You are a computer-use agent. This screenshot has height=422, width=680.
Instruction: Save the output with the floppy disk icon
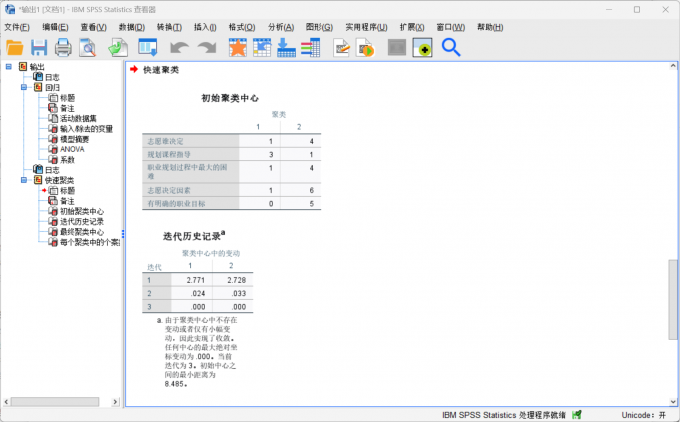39,47
